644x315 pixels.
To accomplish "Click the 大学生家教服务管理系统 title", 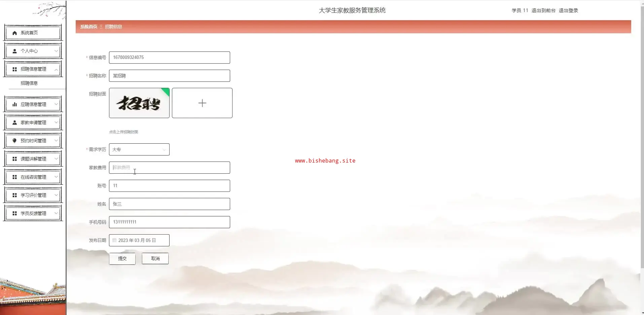I will 352,10.
